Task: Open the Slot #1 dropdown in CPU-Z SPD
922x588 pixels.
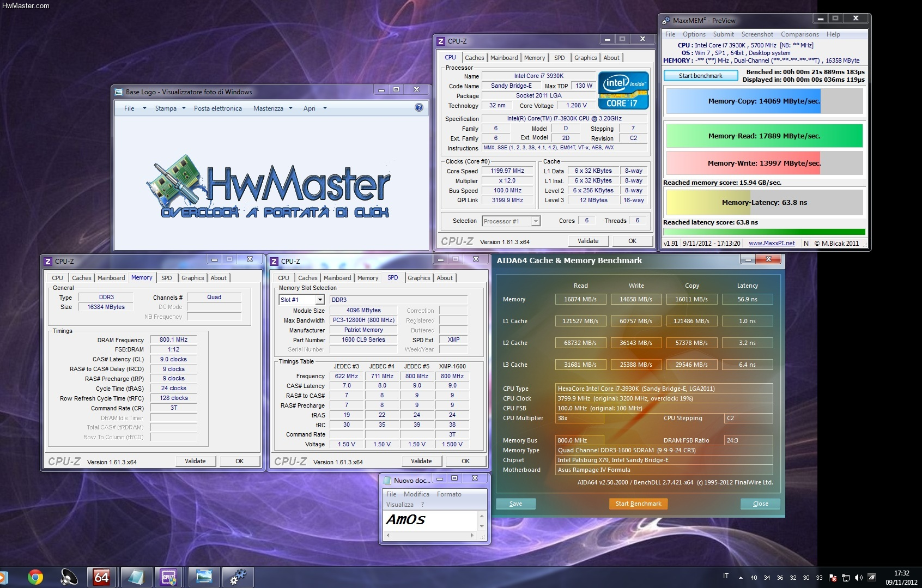Action: coord(320,300)
